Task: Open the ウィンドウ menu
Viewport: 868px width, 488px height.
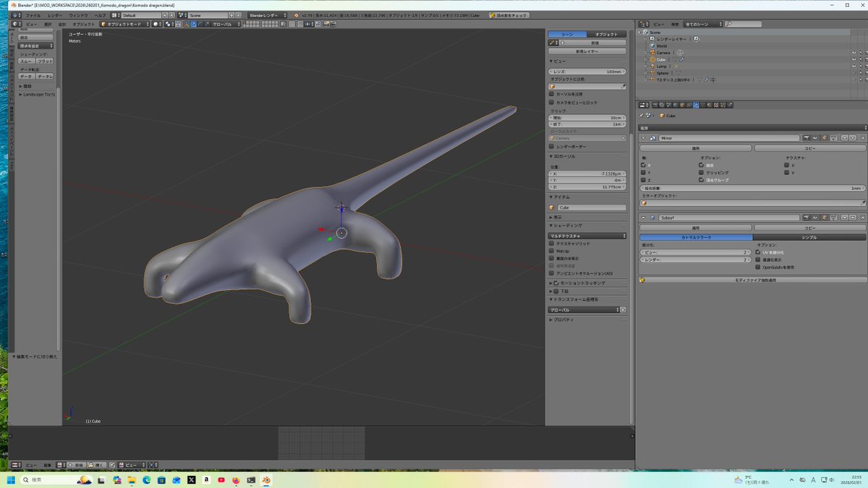Action: 78,15
